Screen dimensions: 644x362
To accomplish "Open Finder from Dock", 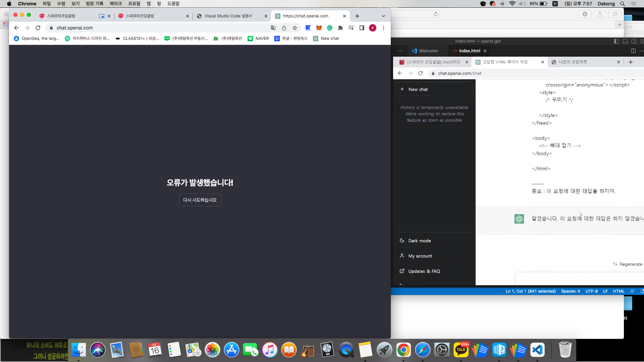I will (x=78, y=350).
